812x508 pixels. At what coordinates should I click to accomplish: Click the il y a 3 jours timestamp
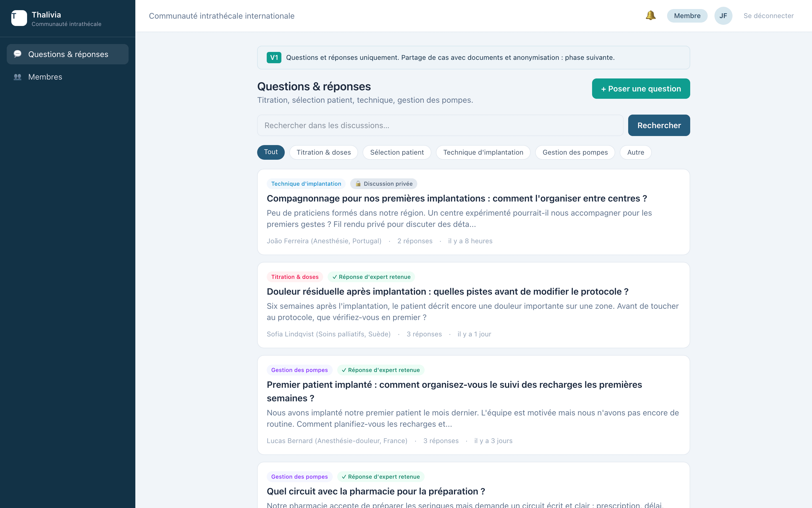pyautogui.click(x=493, y=441)
